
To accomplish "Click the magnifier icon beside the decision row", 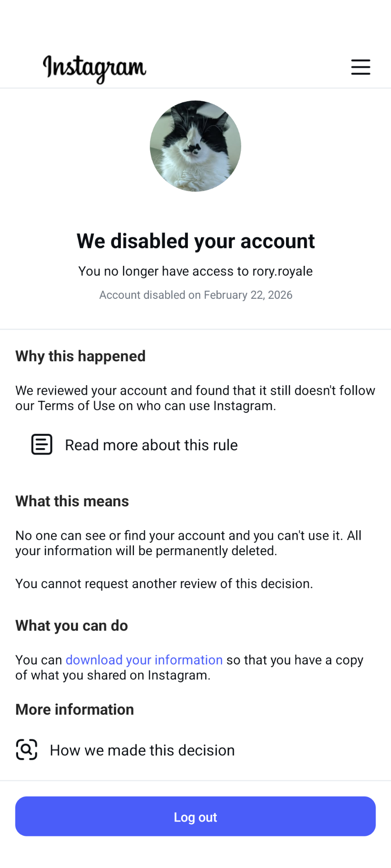I will point(27,750).
